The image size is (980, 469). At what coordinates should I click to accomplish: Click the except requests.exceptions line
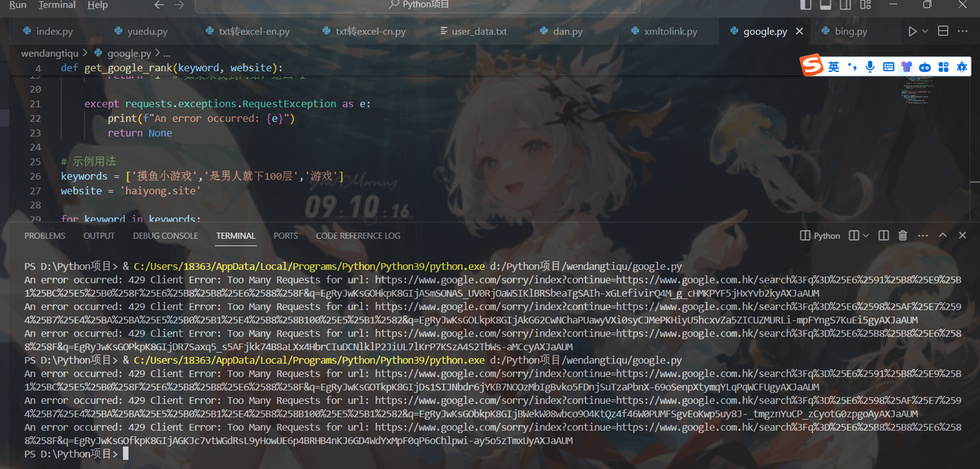[228, 103]
